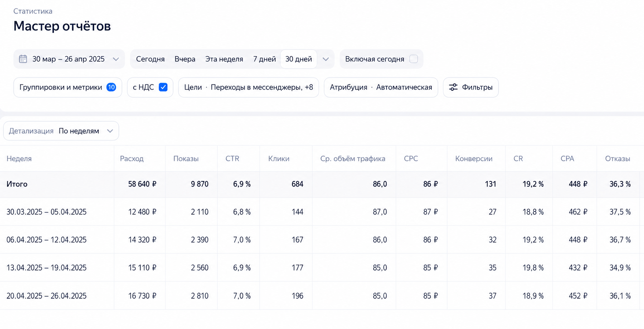Viewport: 644px width, 329px height.
Task: Choose the 7 дней period
Action: coord(264,59)
